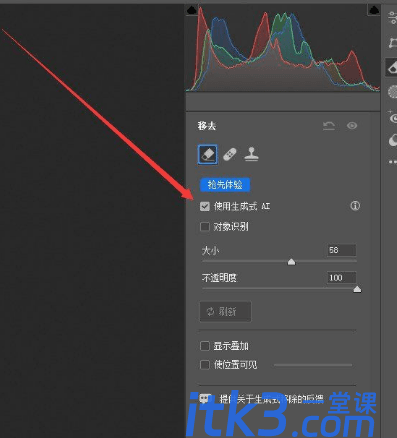Click the 不透明度 label text

click(x=219, y=277)
